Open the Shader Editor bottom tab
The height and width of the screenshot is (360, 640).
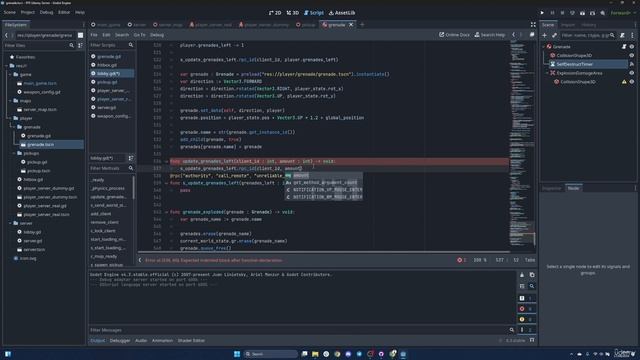tap(191, 340)
